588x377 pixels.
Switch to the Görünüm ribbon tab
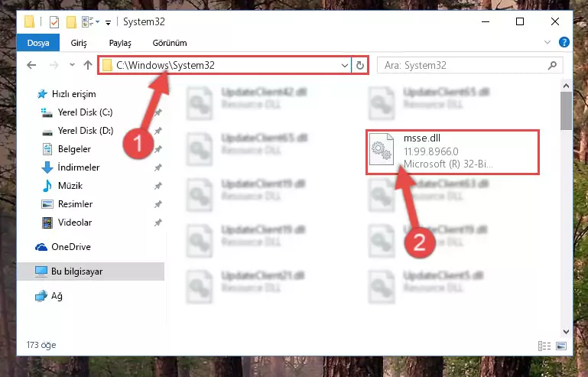point(170,43)
